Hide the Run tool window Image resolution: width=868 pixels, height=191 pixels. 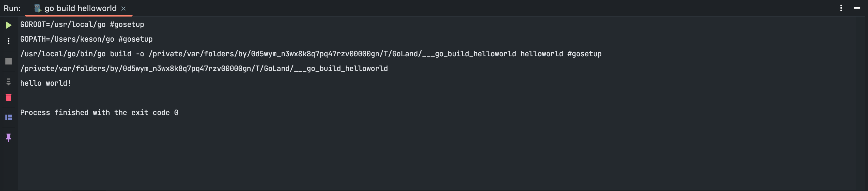click(857, 8)
